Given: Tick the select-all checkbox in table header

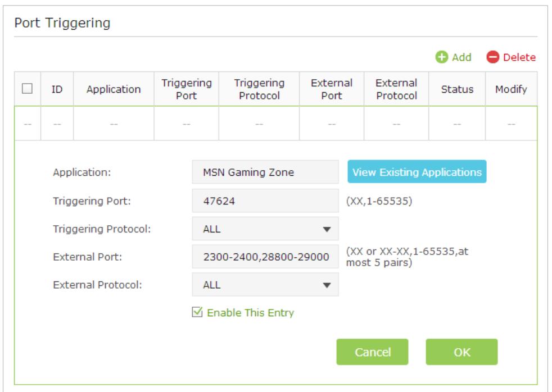Looking at the screenshot, I should pyautogui.click(x=27, y=89).
